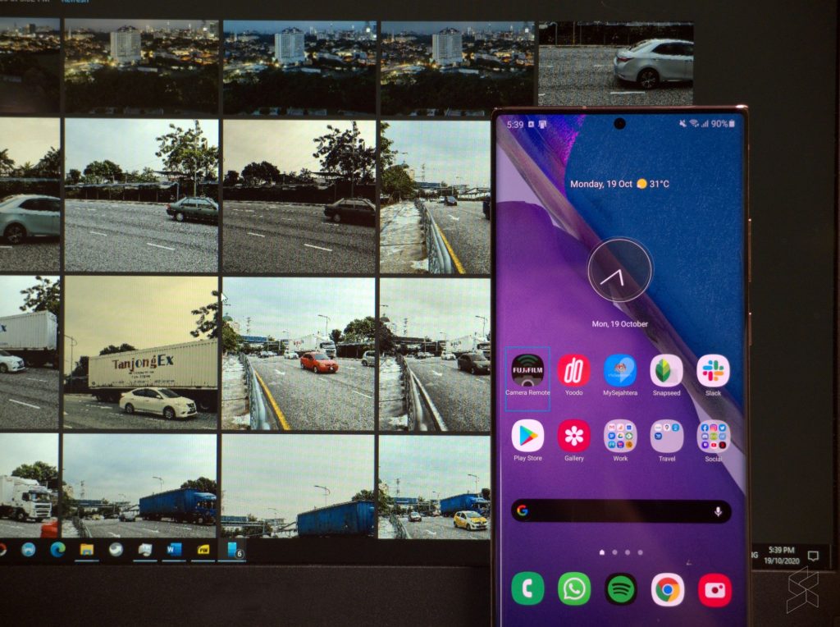Open the MySejahtera app
This screenshot has height=627, width=840.
pyautogui.click(x=620, y=370)
